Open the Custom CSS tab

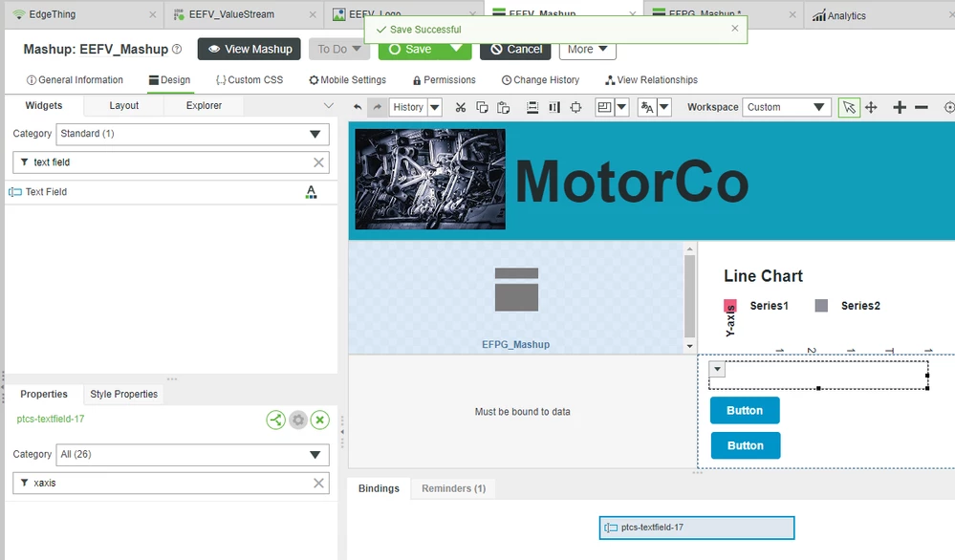tap(250, 79)
